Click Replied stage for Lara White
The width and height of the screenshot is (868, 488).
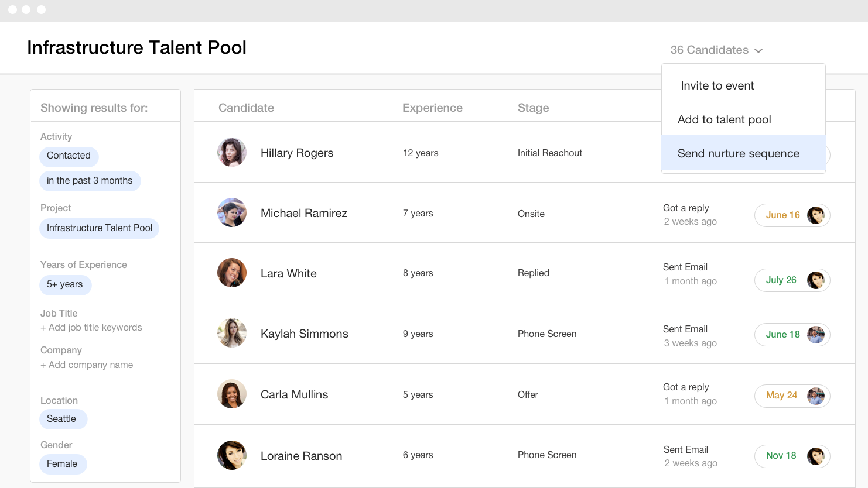coord(534,273)
